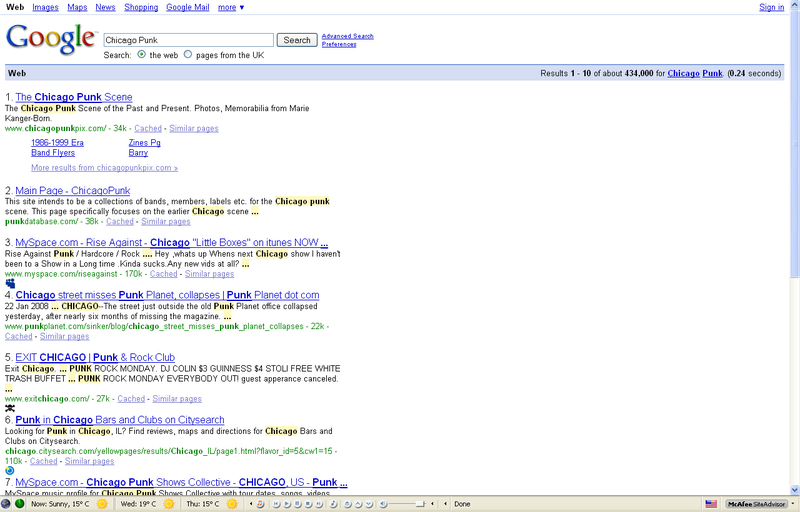The width and height of the screenshot is (800, 512).
Task: Click the 'Chicago Punk' search input field
Action: (189, 40)
